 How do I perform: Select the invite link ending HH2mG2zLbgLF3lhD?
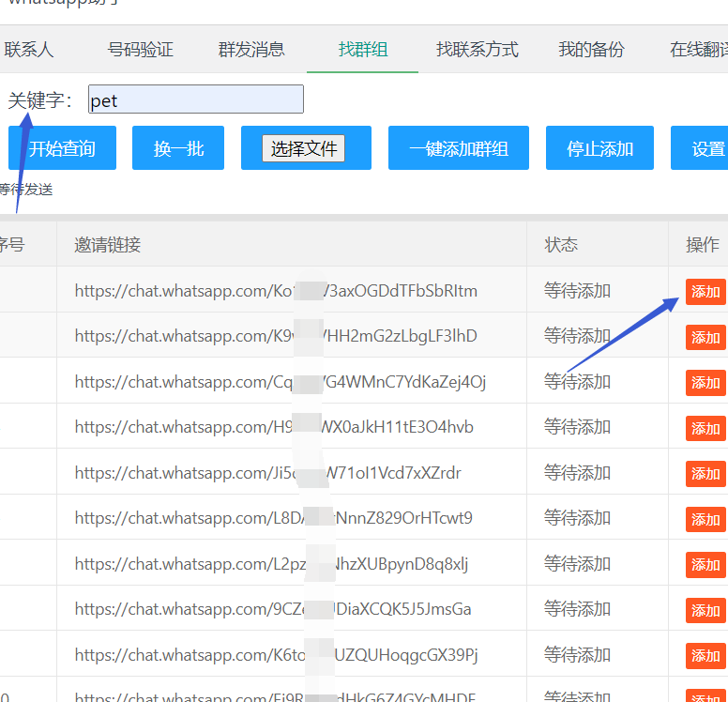pos(276,336)
